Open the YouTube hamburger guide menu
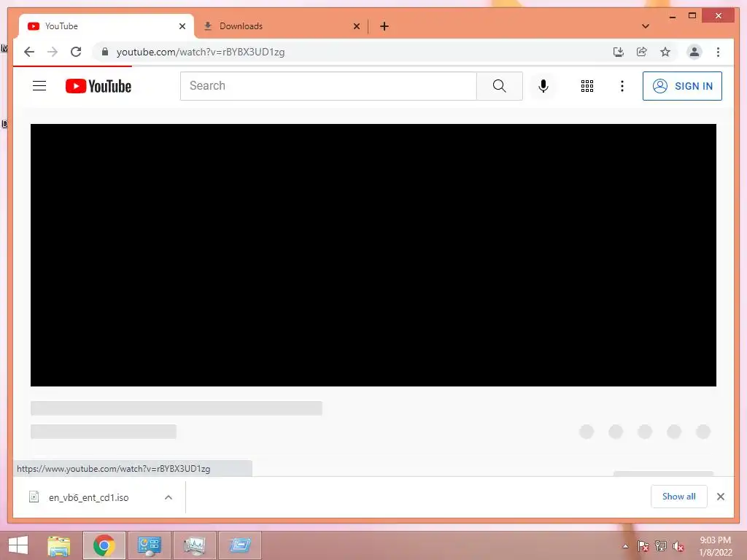The height and width of the screenshot is (560, 747). pos(39,86)
